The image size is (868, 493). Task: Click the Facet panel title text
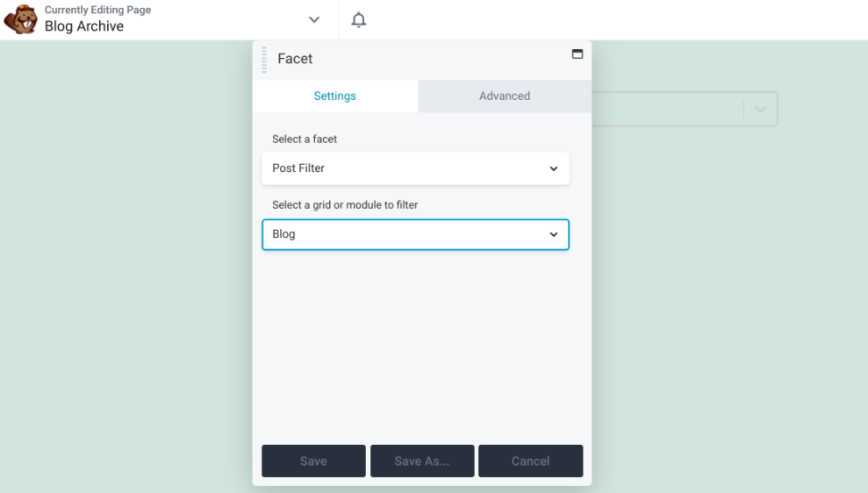(x=295, y=59)
